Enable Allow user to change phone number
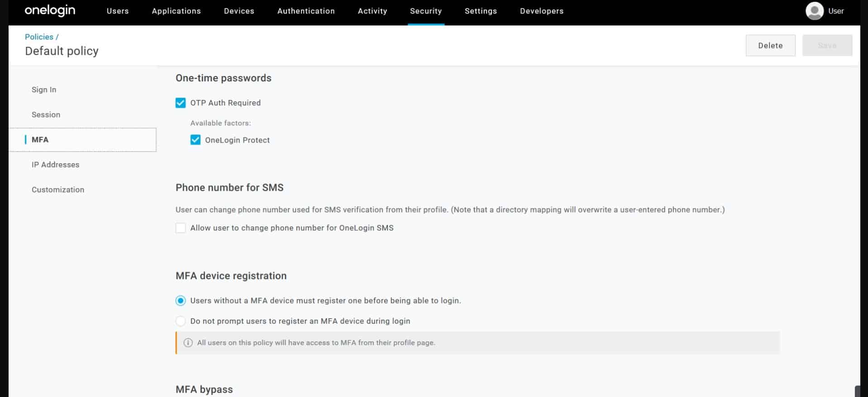Image resolution: width=868 pixels, height=397 pixels. (181, 228)
